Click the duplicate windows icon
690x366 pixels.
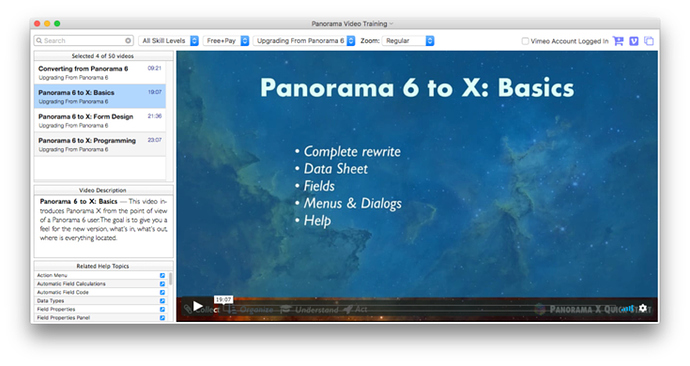[x=649, y=41]
